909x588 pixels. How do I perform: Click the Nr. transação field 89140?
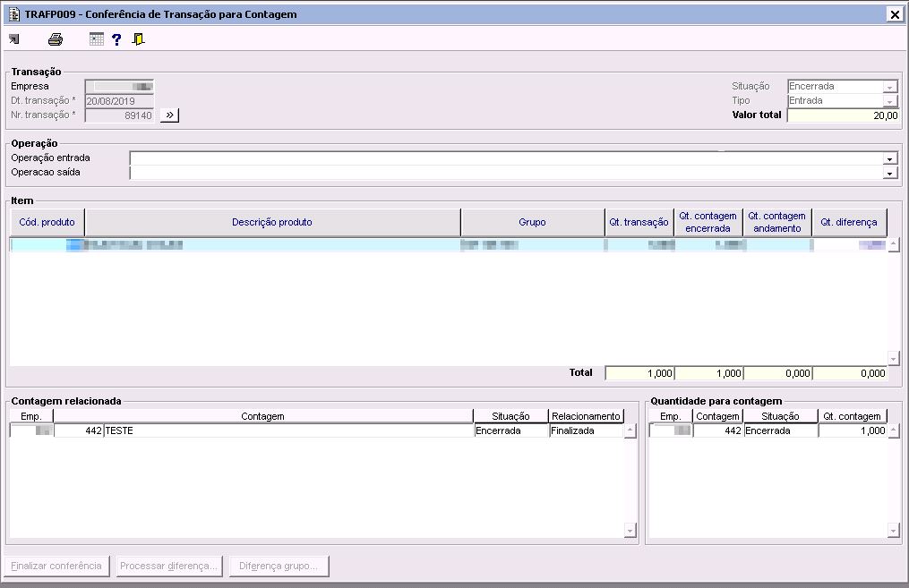(119, 115)
